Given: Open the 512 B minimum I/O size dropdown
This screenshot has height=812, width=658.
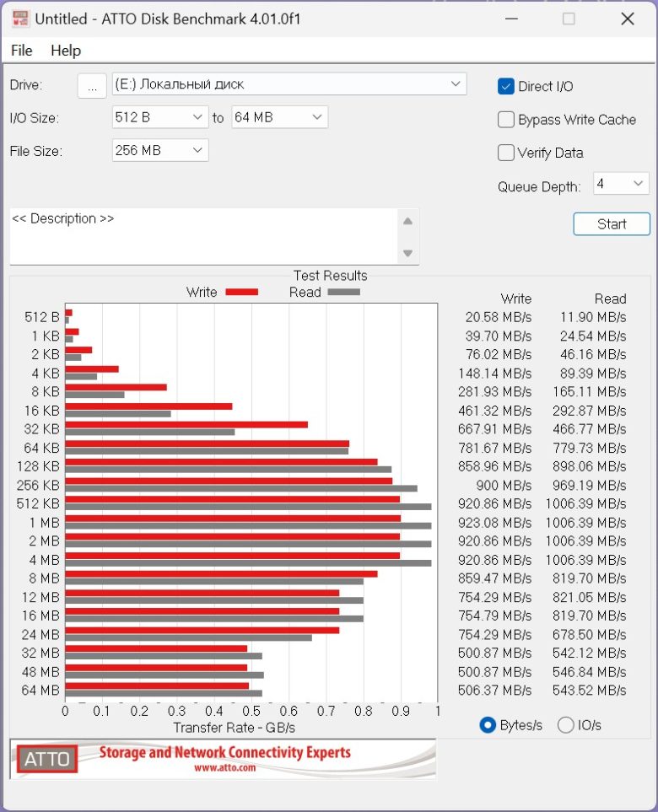Looking at the screenshot, I should click(160, 117).
